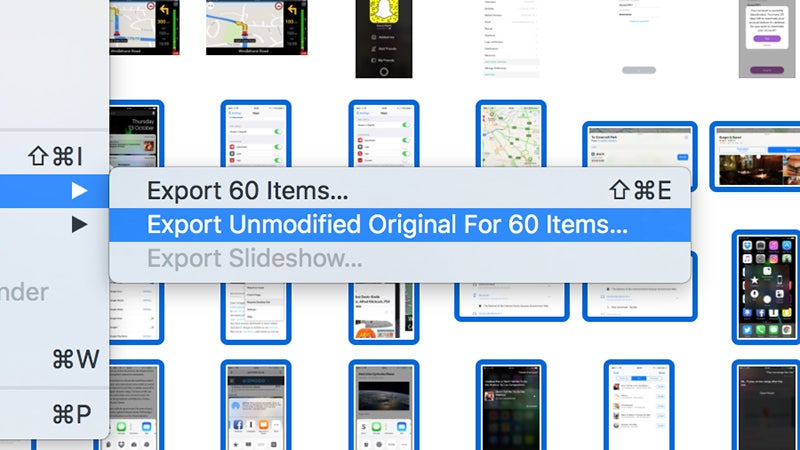800x450 pixels.
Task: Select thumbnail with purple dialog button
Action: [767, 39]
